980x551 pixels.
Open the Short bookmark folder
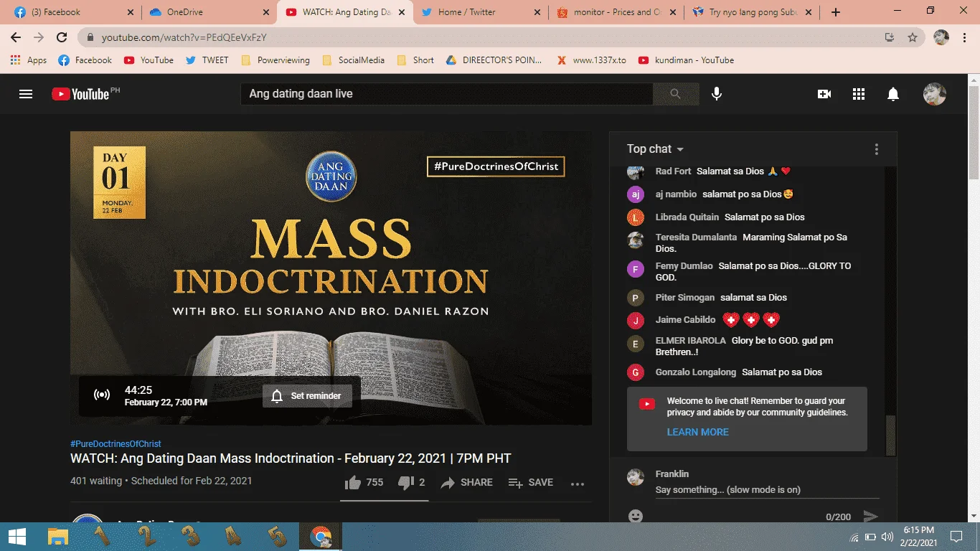click(x=415, y=60)
